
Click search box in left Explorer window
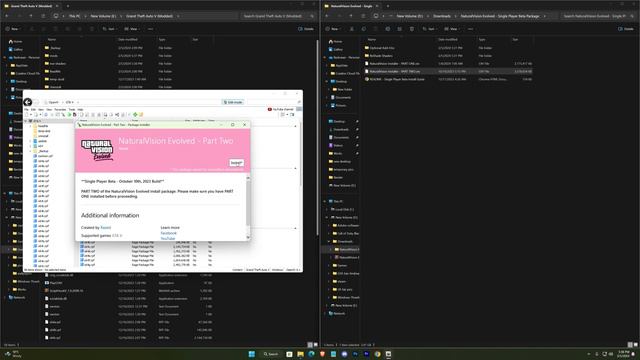click(x=278, y=16)
